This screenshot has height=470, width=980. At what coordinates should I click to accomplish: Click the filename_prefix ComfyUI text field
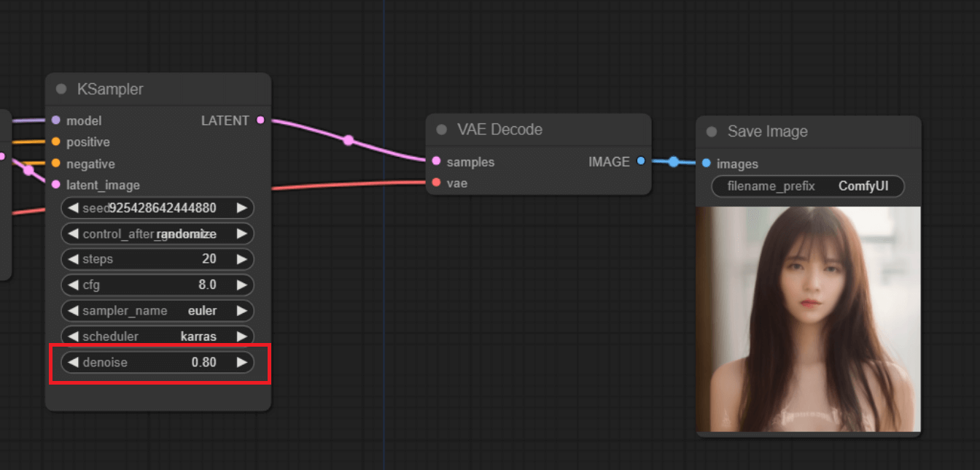tap(807, 186)
